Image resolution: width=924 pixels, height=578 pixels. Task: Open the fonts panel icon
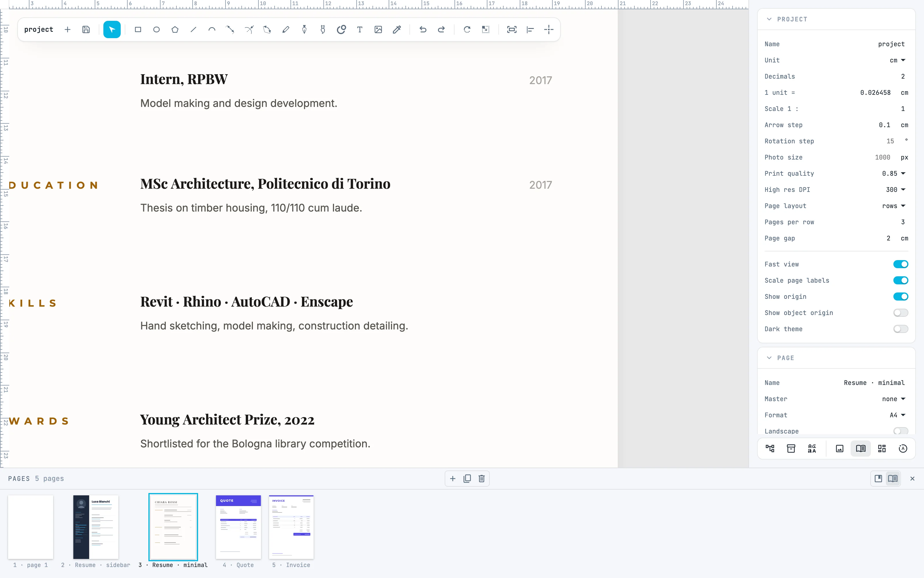click(x=812, y=449)
